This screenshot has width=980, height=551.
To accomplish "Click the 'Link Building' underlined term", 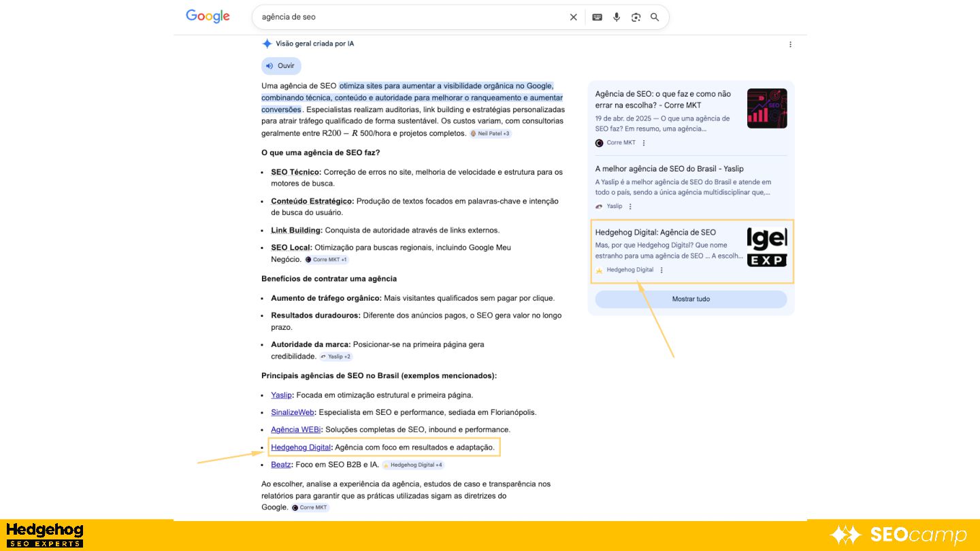I will pos(295,231).
